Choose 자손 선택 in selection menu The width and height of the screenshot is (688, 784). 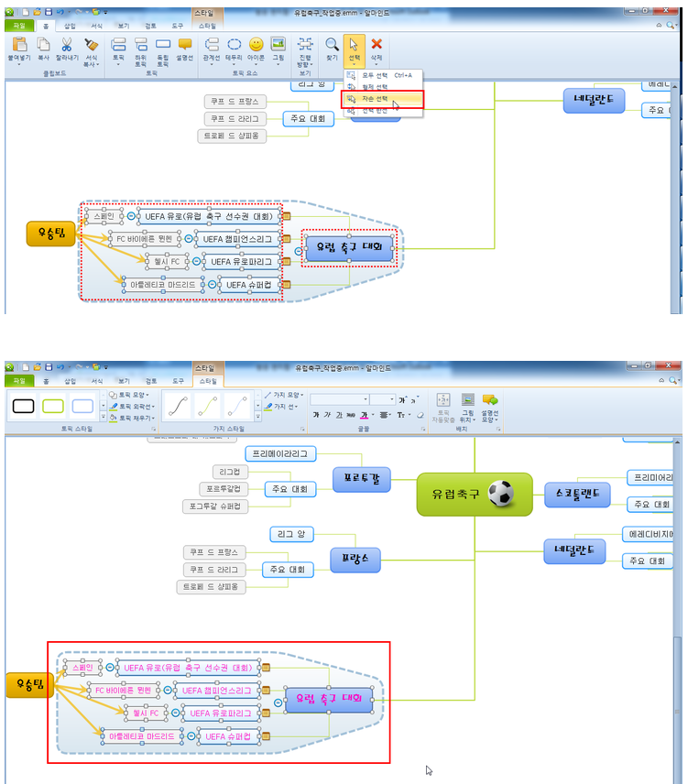(383, 99)
